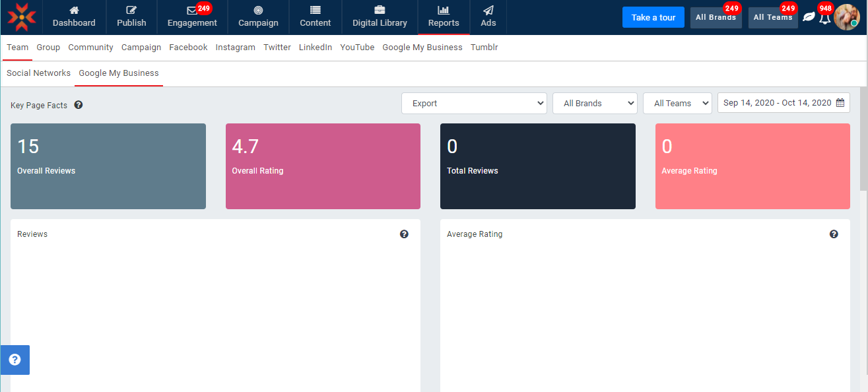Click the Reviews chart help icon

coord(404,234)
